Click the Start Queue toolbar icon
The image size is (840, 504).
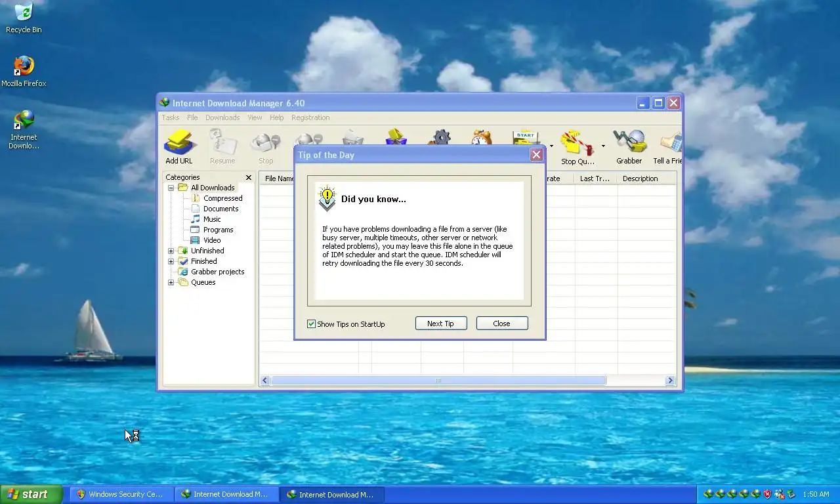[526, 137]
